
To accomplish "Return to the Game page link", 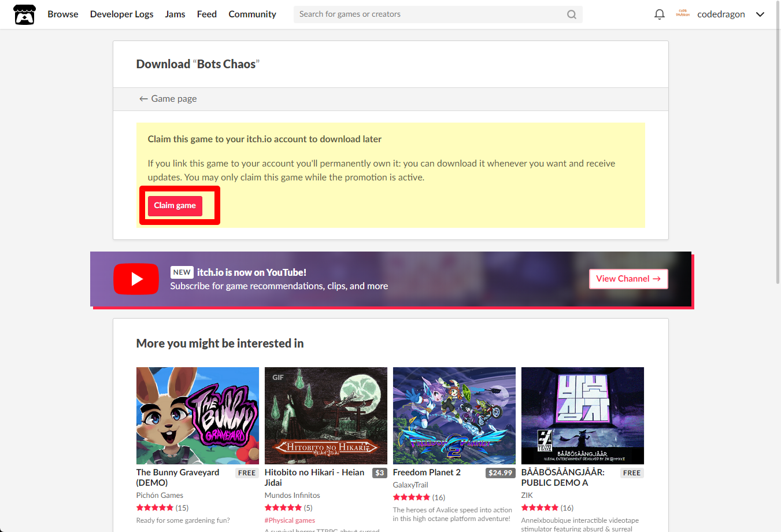I will 168,99.
